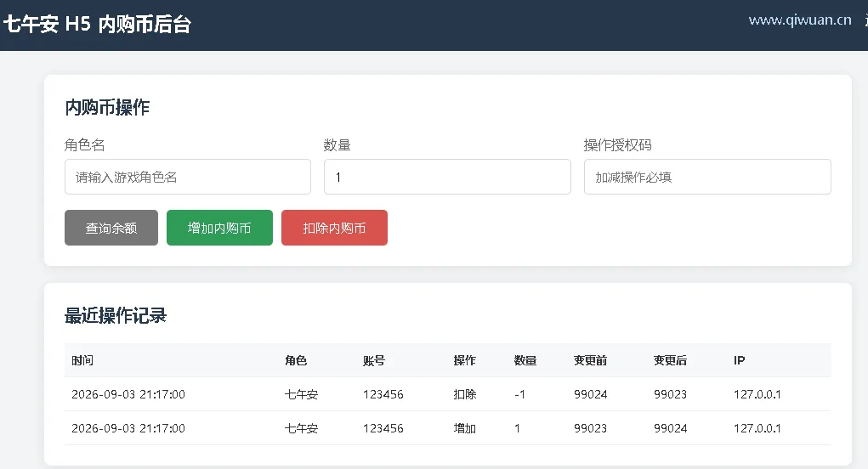Image resolution: width=868 pixels, height=469 pixels.
Task: Click the 操作 column header
Action: pyautogui.click(x=465, y=360)
